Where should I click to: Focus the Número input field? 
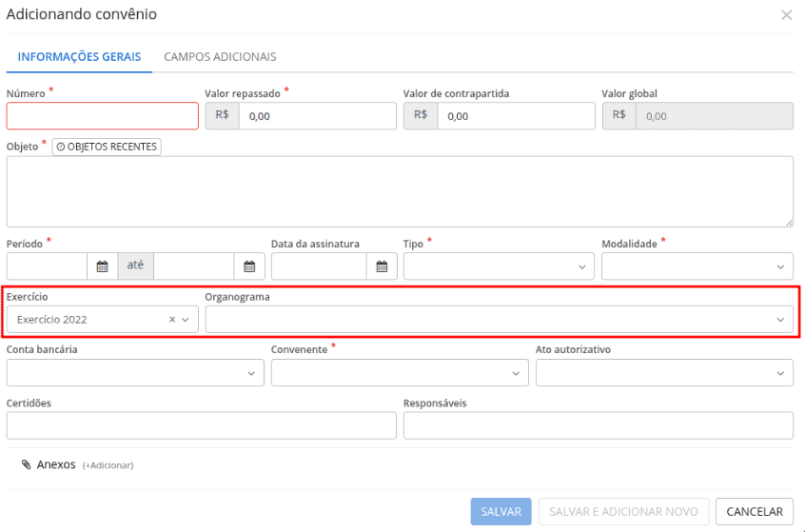point(103,116)
